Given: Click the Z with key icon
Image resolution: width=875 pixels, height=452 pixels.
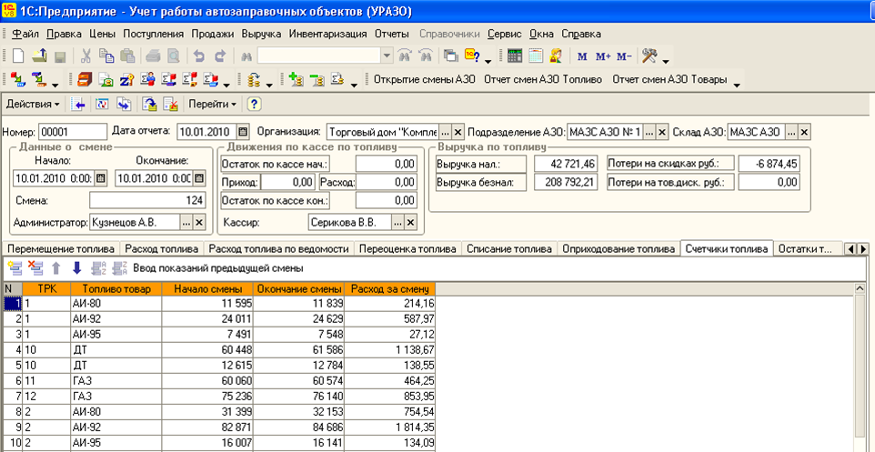Looking at the screenshot, I should pos(126,80).
